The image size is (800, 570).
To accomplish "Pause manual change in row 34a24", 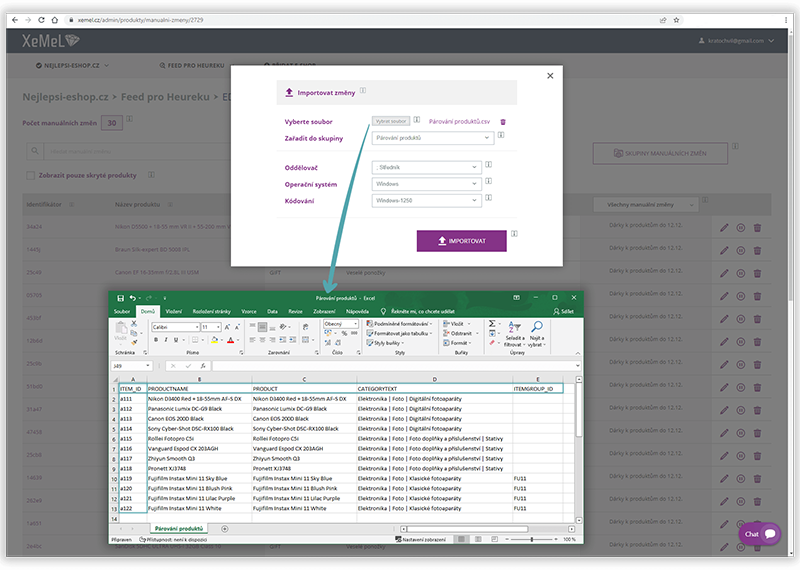I will pyautogui.click(x=741, y=228).
